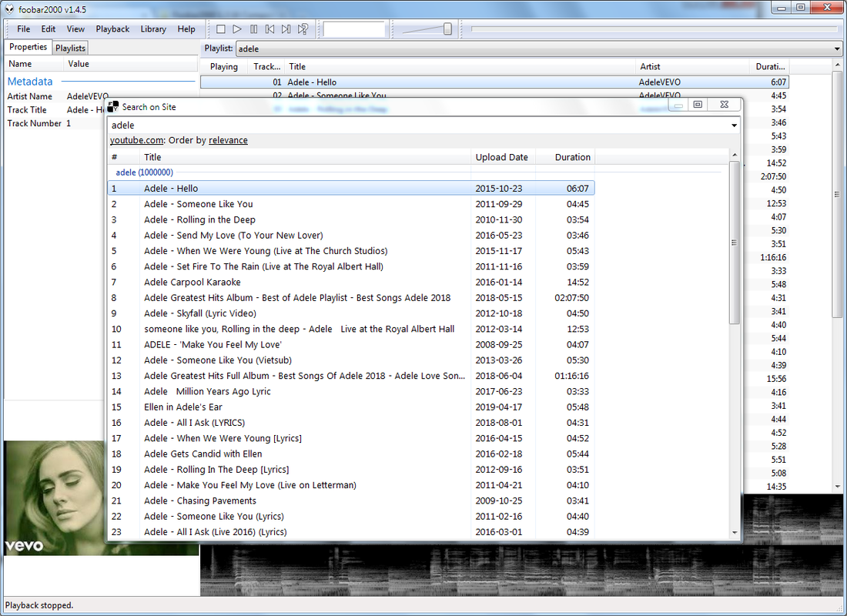Click the Pause toolbar button
This screenshot has height=616, width=847.
253,29
